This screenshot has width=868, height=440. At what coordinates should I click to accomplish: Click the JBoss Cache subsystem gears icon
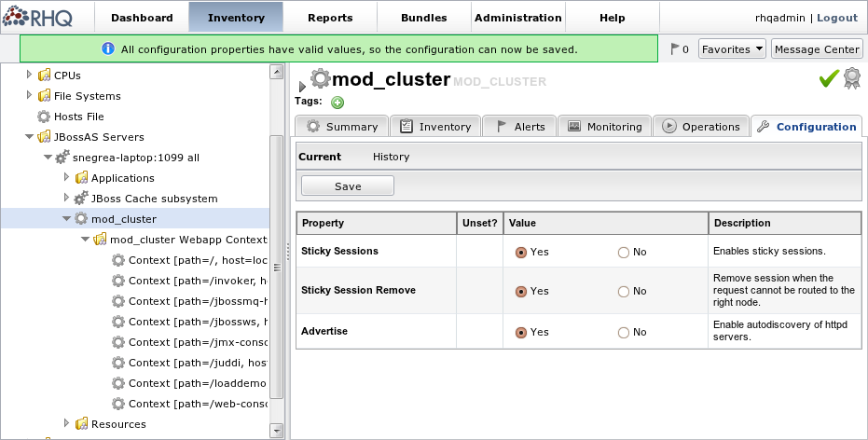pyautogui.click(x=81, y=199)
